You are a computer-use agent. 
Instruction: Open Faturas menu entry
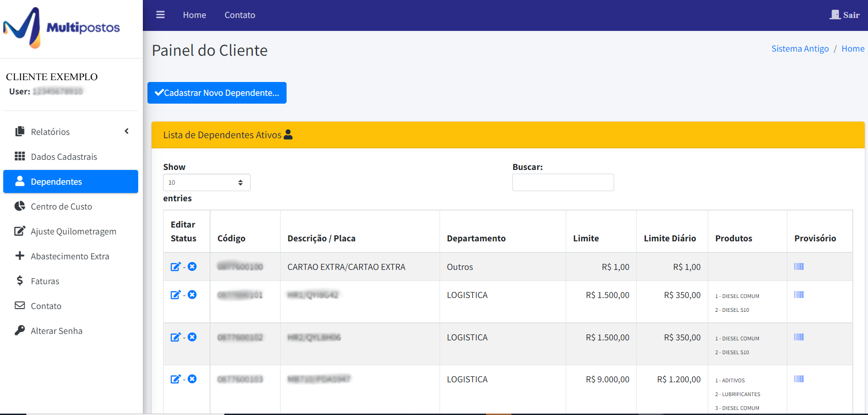click(70, 281)
